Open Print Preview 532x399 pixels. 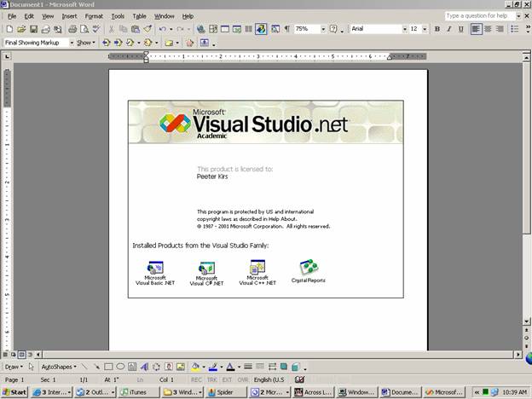(84, 29)
